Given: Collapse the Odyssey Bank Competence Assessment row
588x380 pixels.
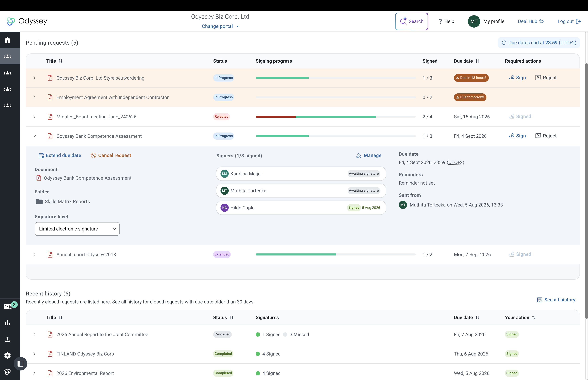Looking at the screenshot, I should (x=34, y=136).
